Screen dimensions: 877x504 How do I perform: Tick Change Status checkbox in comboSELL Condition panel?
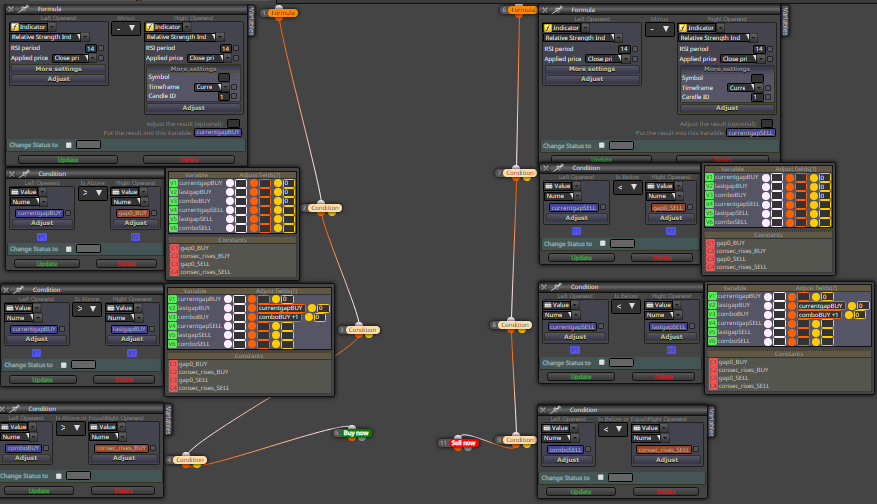(x=601, y=478)
